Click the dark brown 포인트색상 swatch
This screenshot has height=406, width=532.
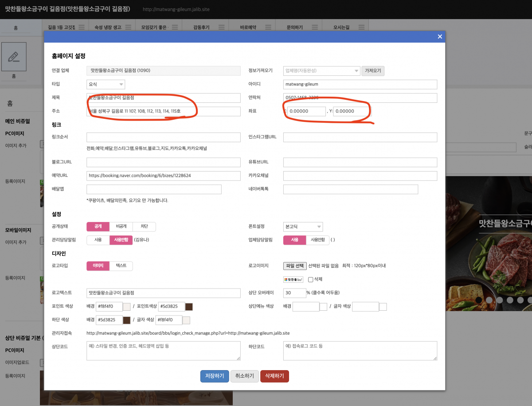pos(189,307)
